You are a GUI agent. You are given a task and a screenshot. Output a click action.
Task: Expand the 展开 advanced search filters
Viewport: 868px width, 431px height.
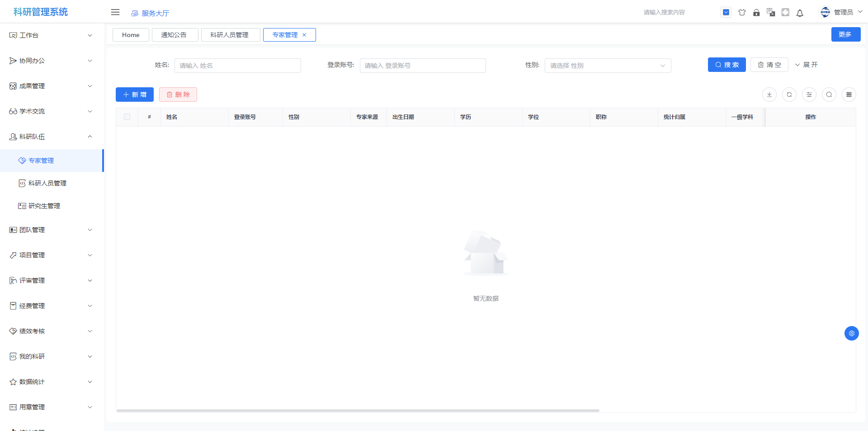[x=806, y=65]
